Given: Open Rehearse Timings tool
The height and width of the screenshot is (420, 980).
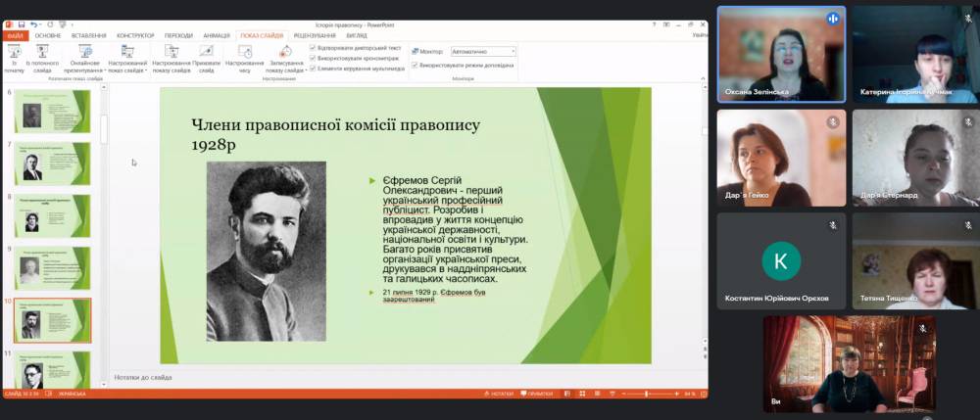Looking at the screenshot, I should (244, 57).
